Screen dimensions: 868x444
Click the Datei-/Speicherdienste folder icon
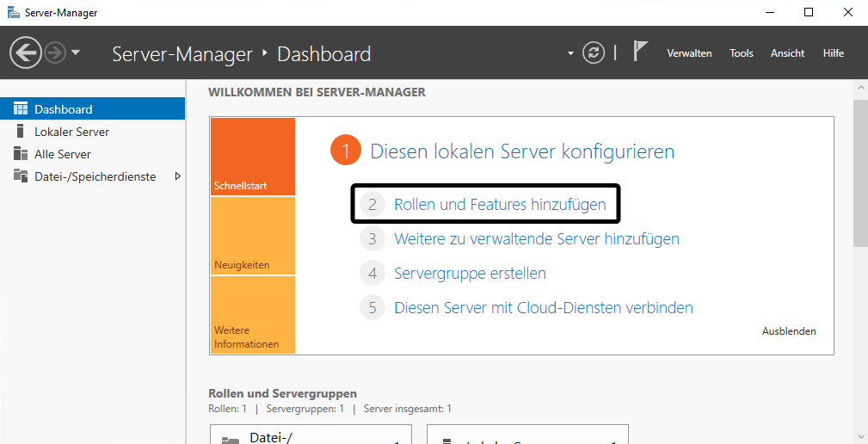point(21,176)
